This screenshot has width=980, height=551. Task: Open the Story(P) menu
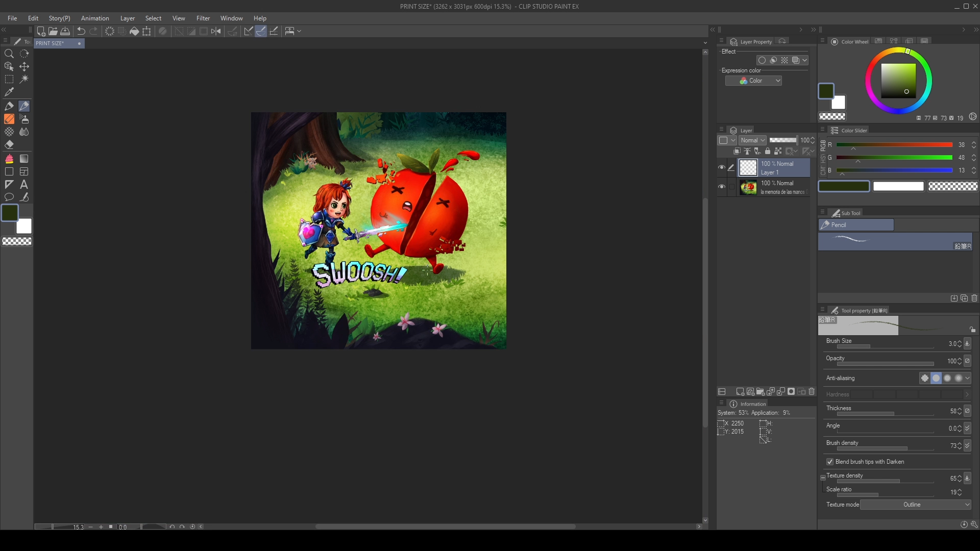pos(59,18)
